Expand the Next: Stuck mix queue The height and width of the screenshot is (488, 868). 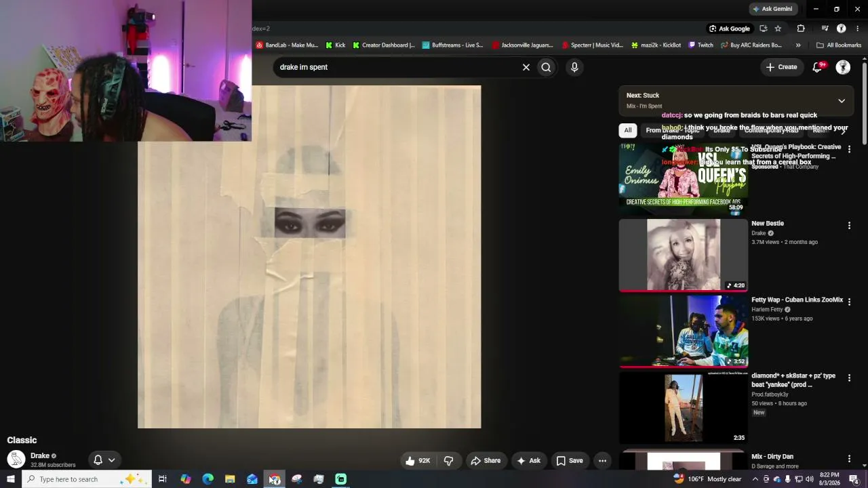pyautogui.click(x=842, y=101)
